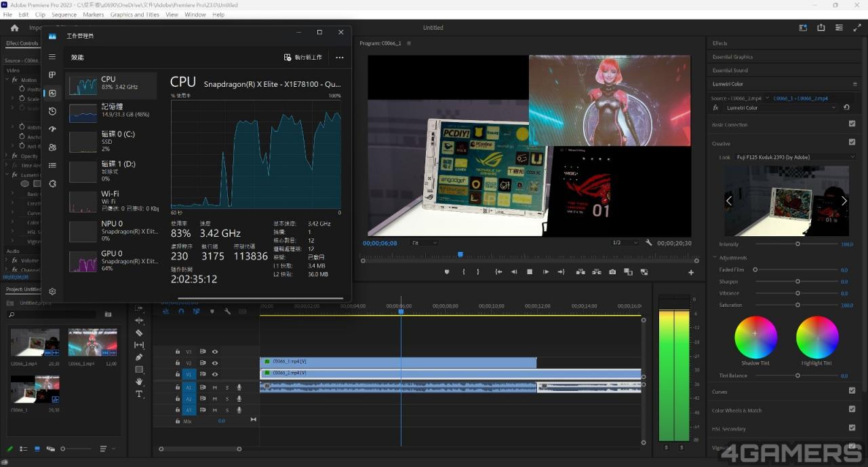
Task: Disable the Creative section checkbox
Action: pos(852,142)
